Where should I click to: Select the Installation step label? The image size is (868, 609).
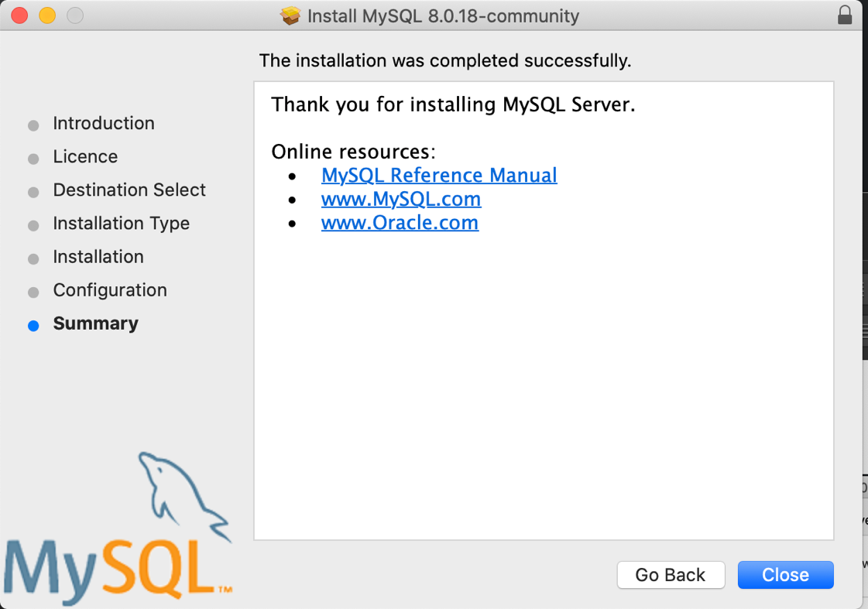coord(98,257)
